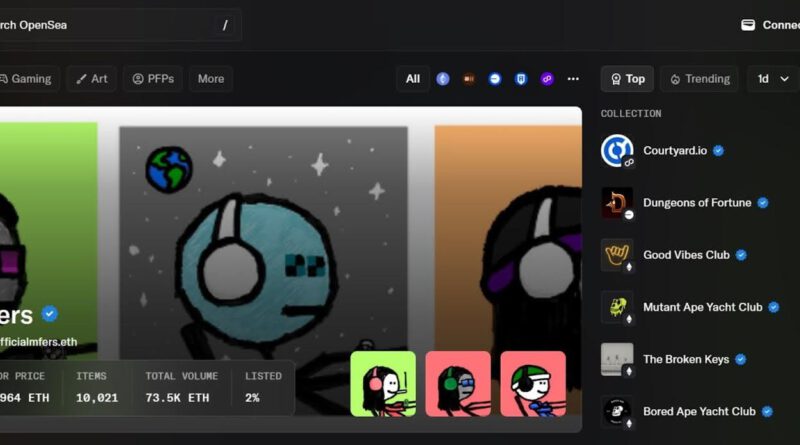Click the Good Vibes Club logo

pos(617,255)
